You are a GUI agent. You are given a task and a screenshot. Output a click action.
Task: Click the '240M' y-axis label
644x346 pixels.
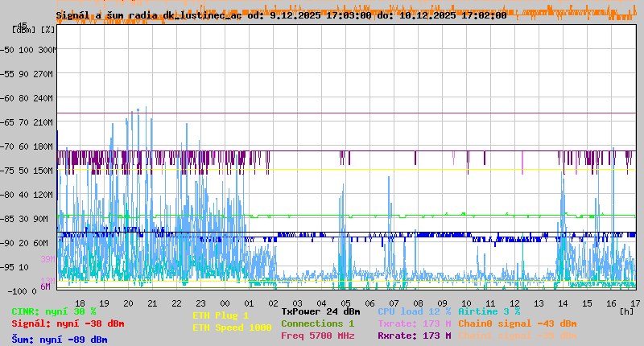coord(43,98)
